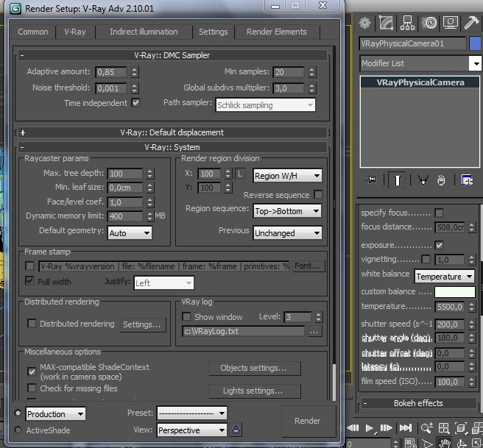Click the Pin Stack icon
483x448 pixels.
coord(370,179)
